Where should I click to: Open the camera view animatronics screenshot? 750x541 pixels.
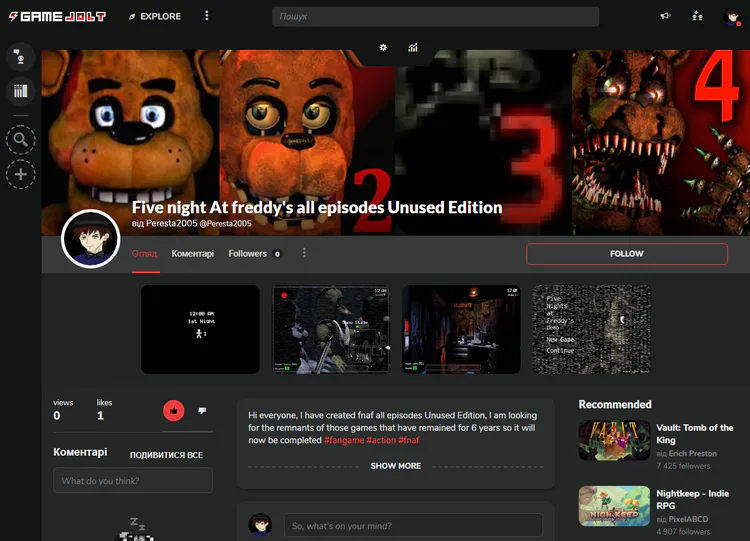tap(331, 329)
